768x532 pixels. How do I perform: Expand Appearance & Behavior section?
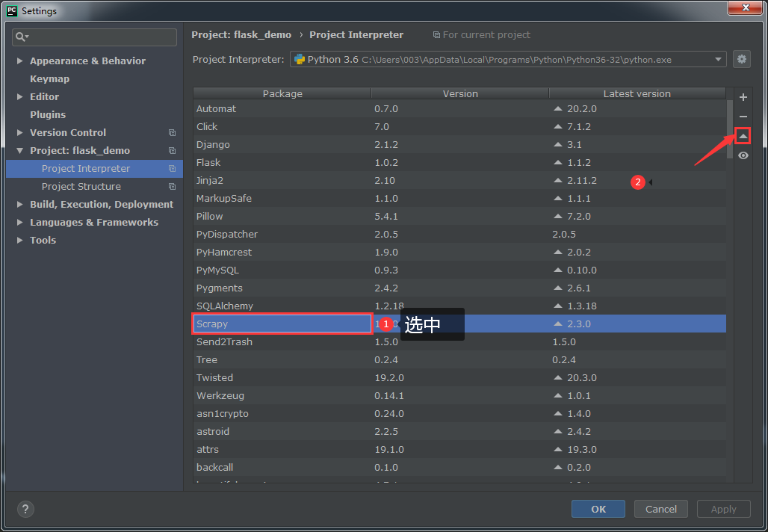[19, 61]
